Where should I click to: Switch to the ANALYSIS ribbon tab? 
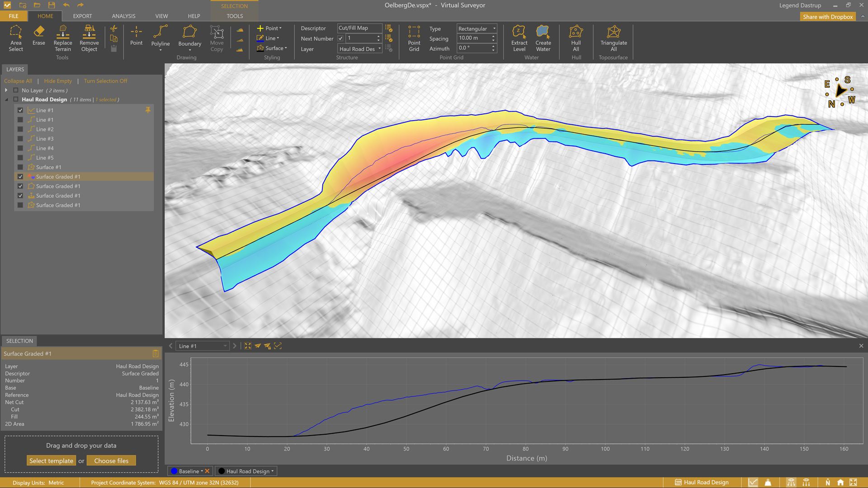pos(123,16)
